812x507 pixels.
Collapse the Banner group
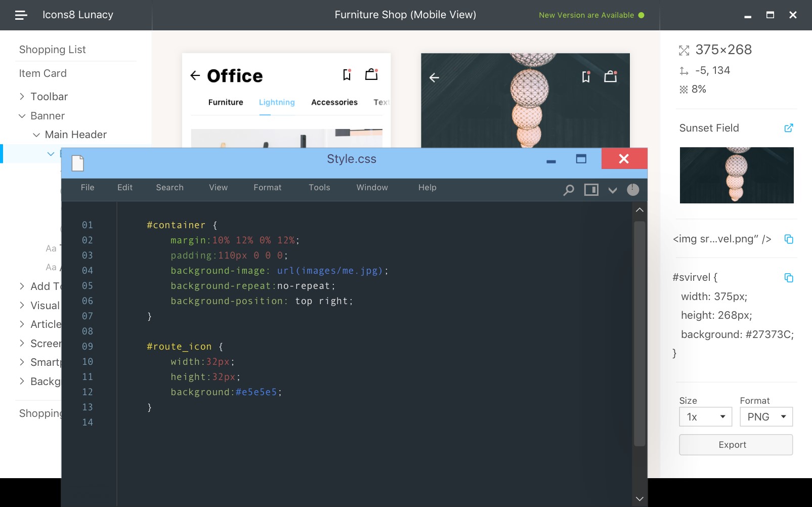tap(22, 116)
